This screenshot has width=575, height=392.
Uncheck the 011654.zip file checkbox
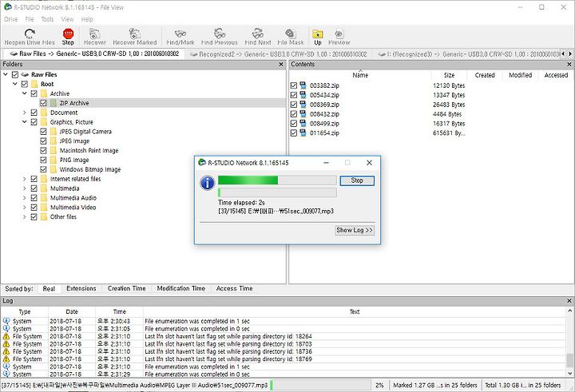pyautogui.click(x=293, y=133)
